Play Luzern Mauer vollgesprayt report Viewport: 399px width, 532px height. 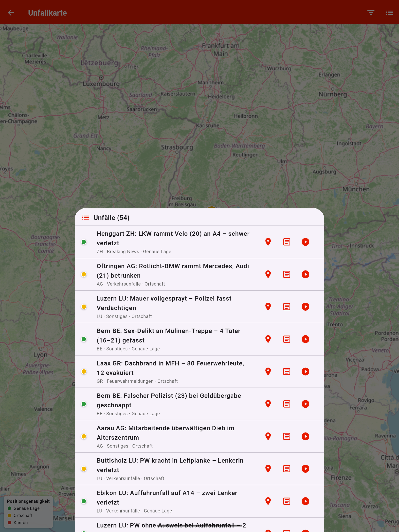pyautogui.click(x=305, y=307)
